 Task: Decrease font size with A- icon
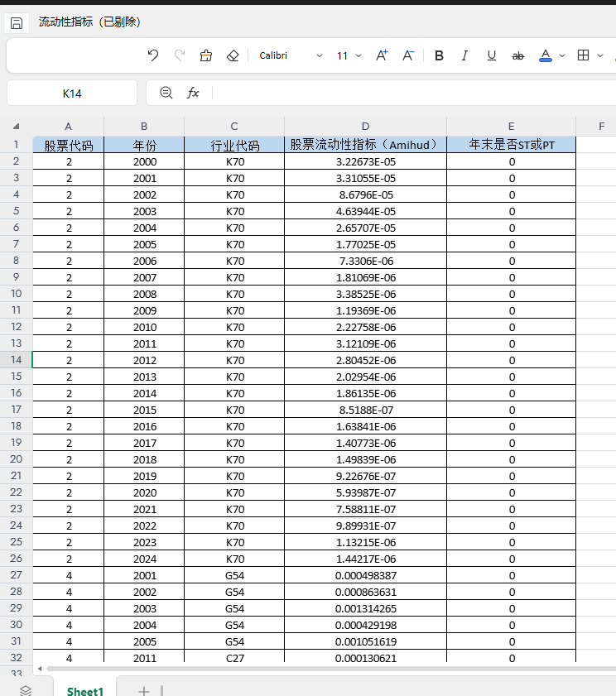click(x=408, y=55)
